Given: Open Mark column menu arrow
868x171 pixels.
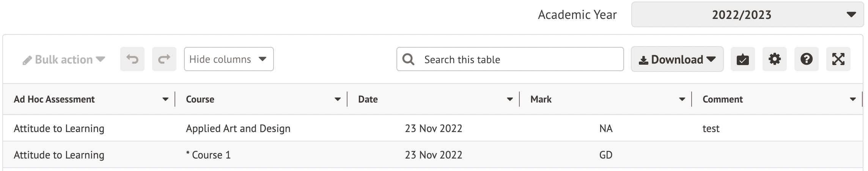Looking at the screenshot, I should (x=682, y=99).
